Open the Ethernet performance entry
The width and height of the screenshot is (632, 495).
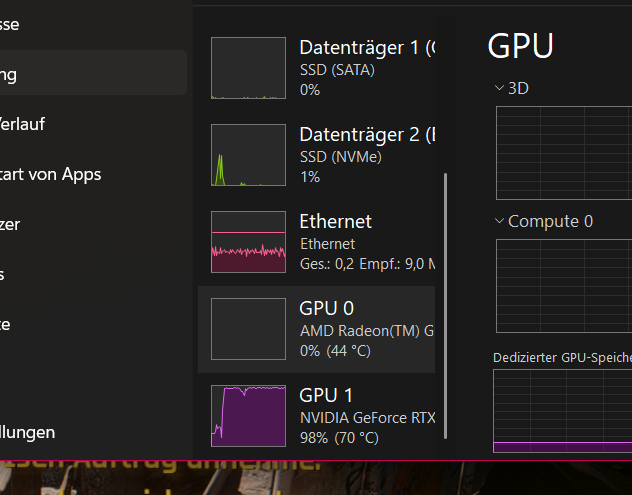[316, 242]
